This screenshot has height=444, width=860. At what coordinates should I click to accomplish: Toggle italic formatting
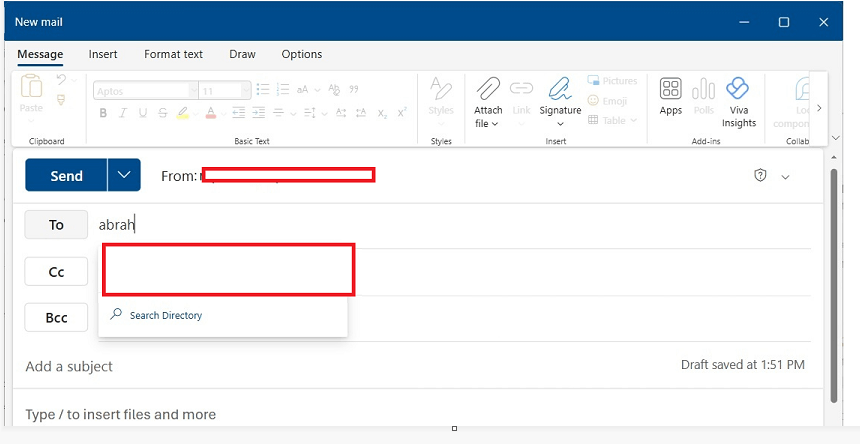point(123,113)
